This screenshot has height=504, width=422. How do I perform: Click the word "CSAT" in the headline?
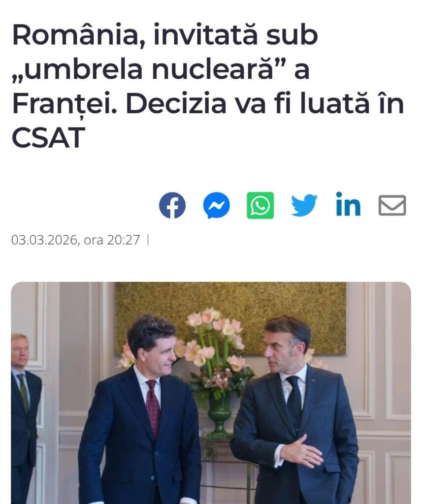coord(48,137)
